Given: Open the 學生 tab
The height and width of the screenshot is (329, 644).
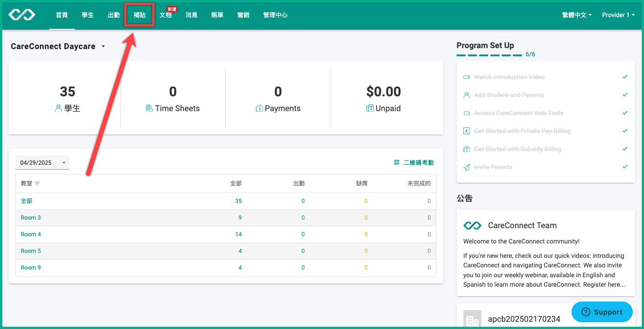Looking at the screenshot, I should click(88, 15).
